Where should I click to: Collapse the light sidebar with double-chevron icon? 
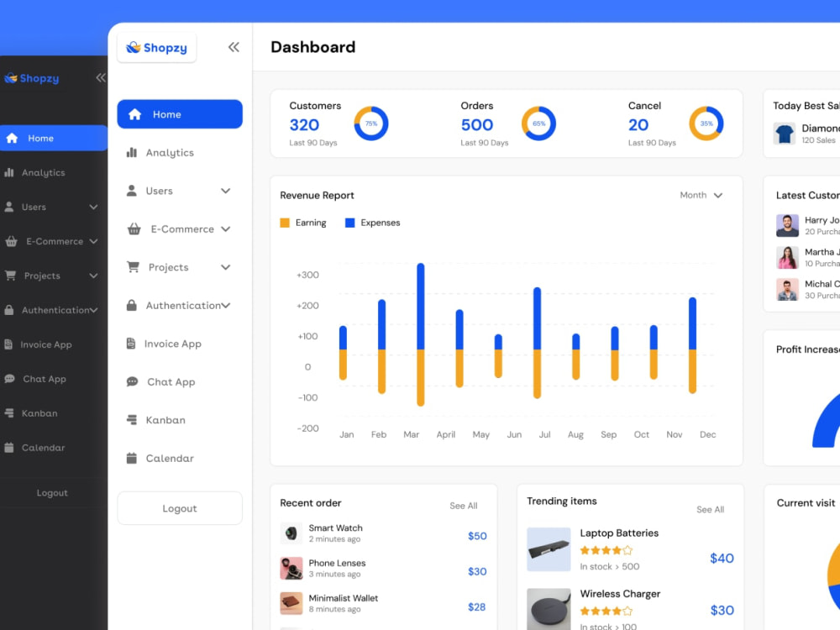(x=234, y=47)
